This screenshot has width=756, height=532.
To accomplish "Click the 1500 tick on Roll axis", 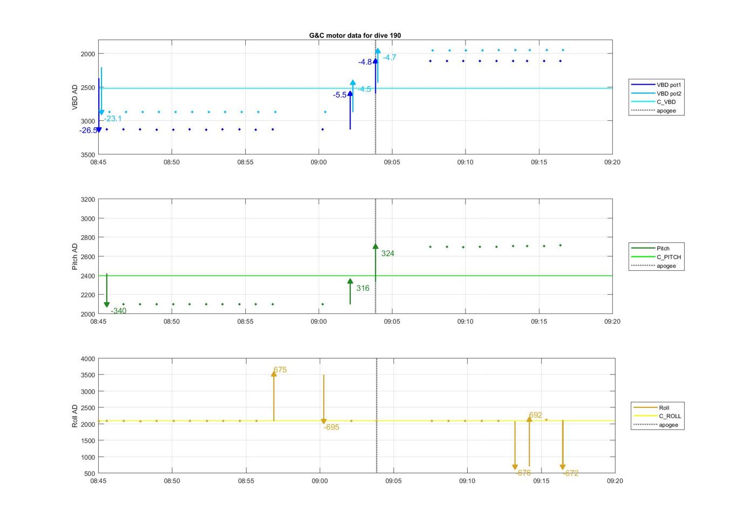I will (x=88, y=441).
